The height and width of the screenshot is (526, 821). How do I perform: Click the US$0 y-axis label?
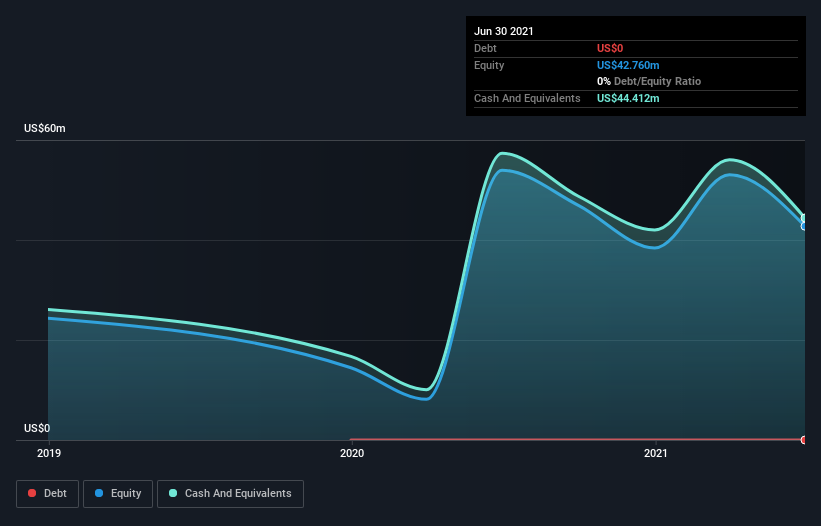pos(37,428)
